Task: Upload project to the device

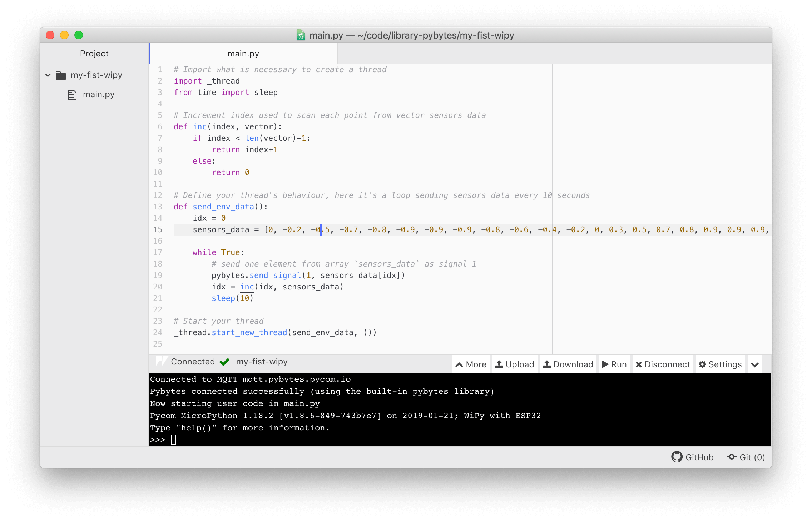Action: point(515,364)
